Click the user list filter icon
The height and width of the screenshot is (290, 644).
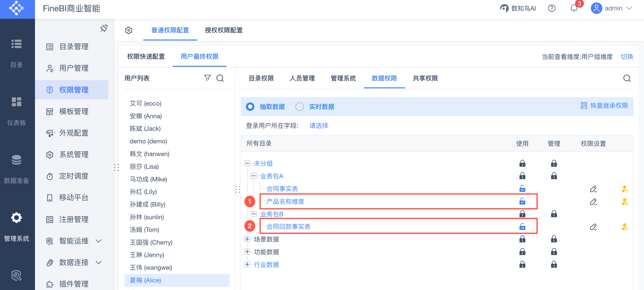click(x=207, y=78)
